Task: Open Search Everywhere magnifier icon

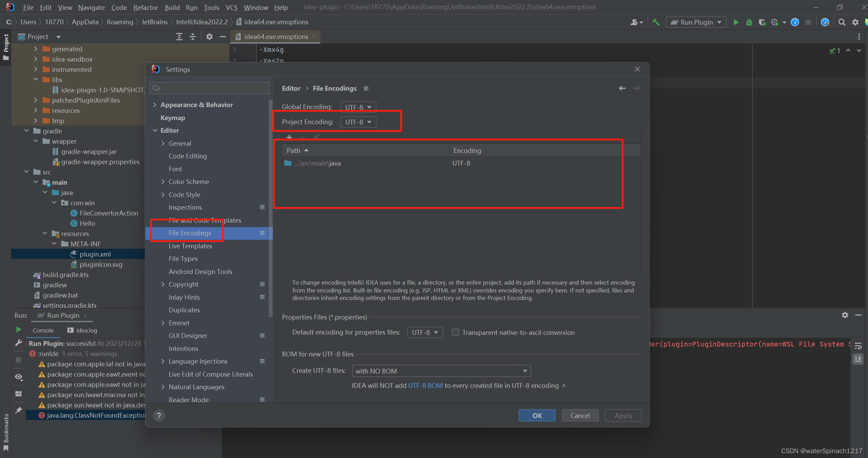Action: tap(842, 22)
